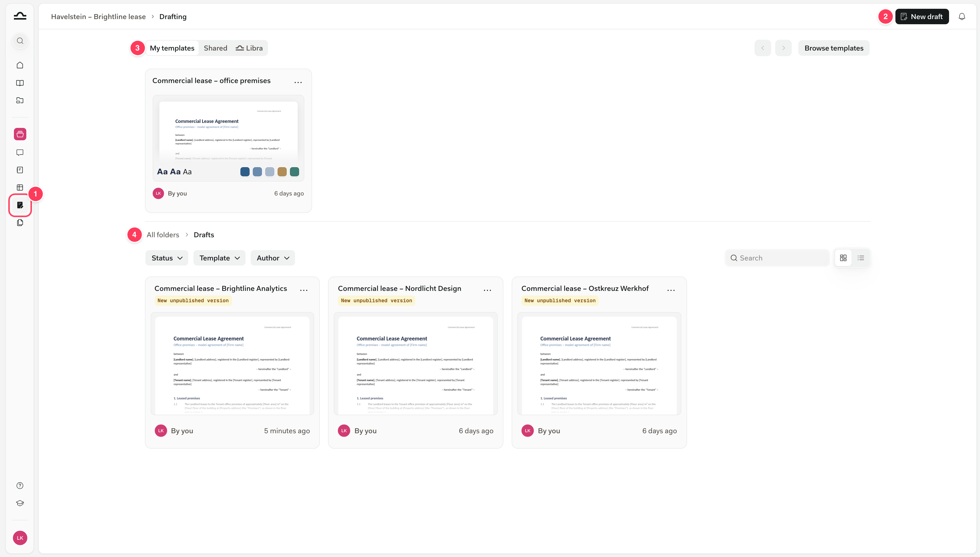Click the Libra logo at sidebar top
The width and height of the screenshot is (980, 557).
click(x=20, y=16)
